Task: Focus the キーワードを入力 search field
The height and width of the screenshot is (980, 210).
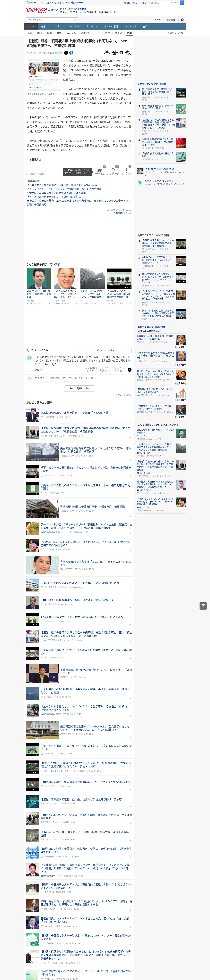Action: pos(49,19)
